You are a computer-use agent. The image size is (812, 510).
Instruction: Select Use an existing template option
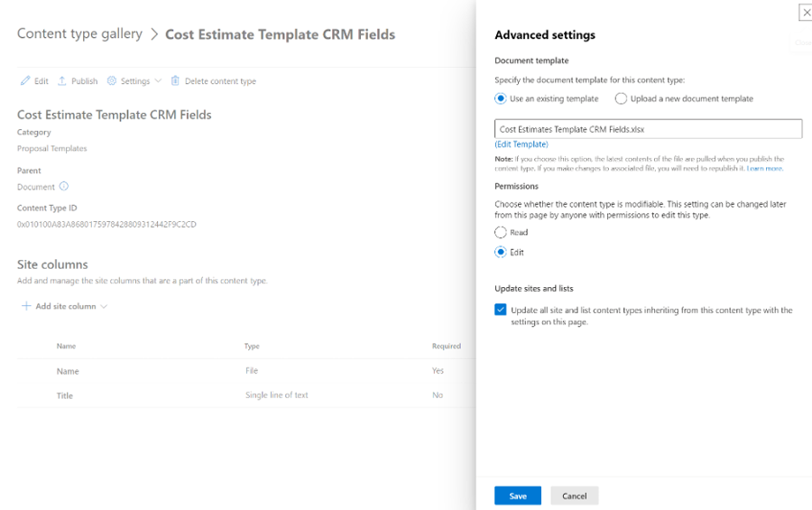pyautogui.click(x=500, y=98)
